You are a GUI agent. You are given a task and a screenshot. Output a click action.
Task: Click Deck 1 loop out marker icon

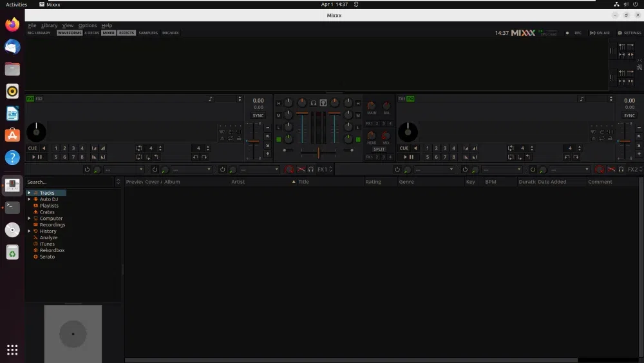[x=156, y=157]
